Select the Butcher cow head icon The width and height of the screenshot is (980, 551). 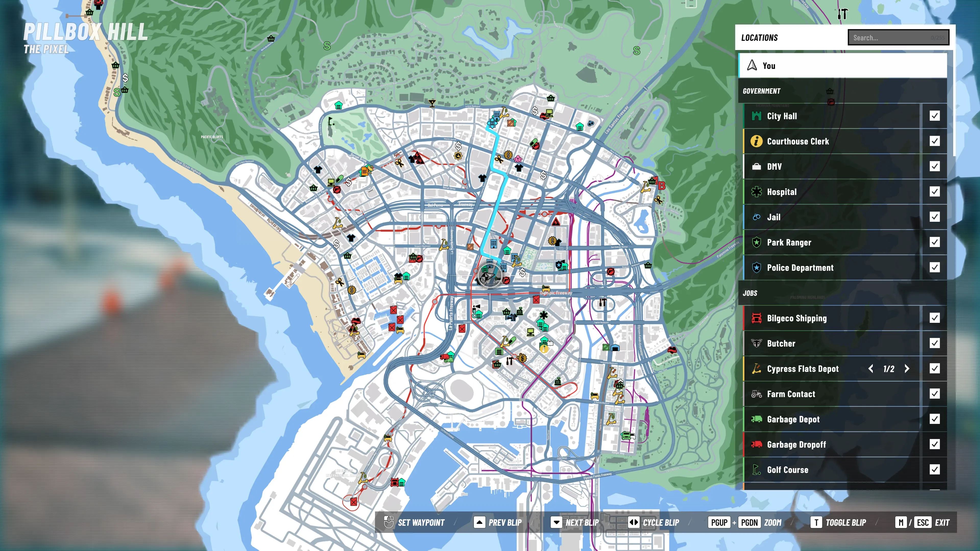[756, 343]
